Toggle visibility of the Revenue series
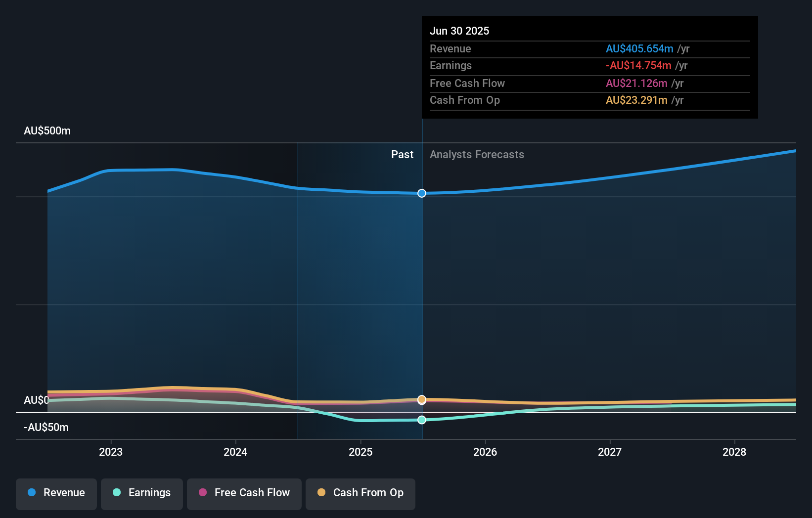The image size is (812, 518). click(x=56, y=494)
